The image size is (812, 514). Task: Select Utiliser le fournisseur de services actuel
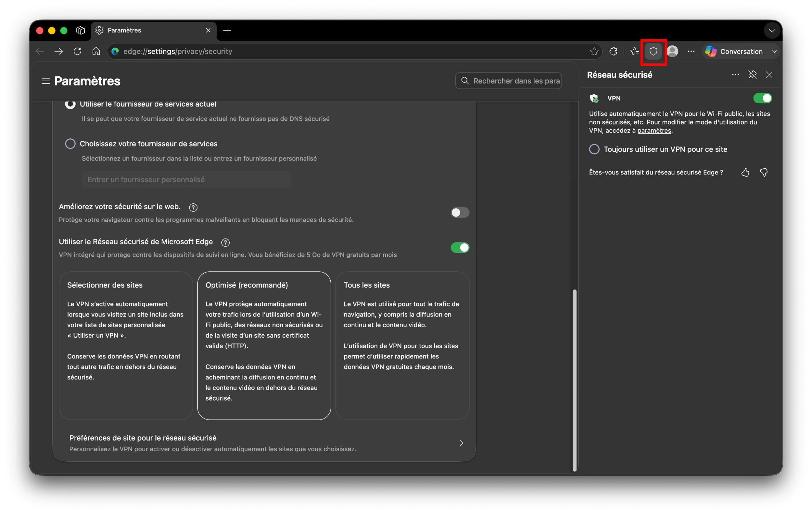pos(70,104)
